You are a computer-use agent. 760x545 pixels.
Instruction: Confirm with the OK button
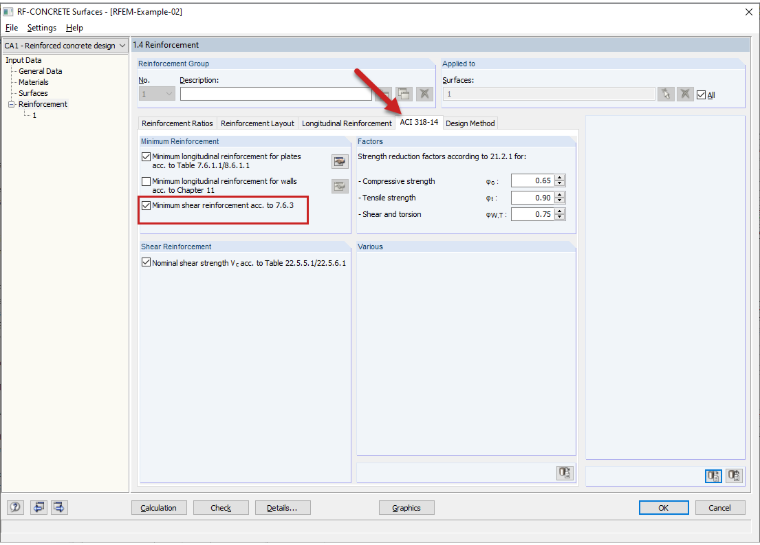(x=664, y=508)
